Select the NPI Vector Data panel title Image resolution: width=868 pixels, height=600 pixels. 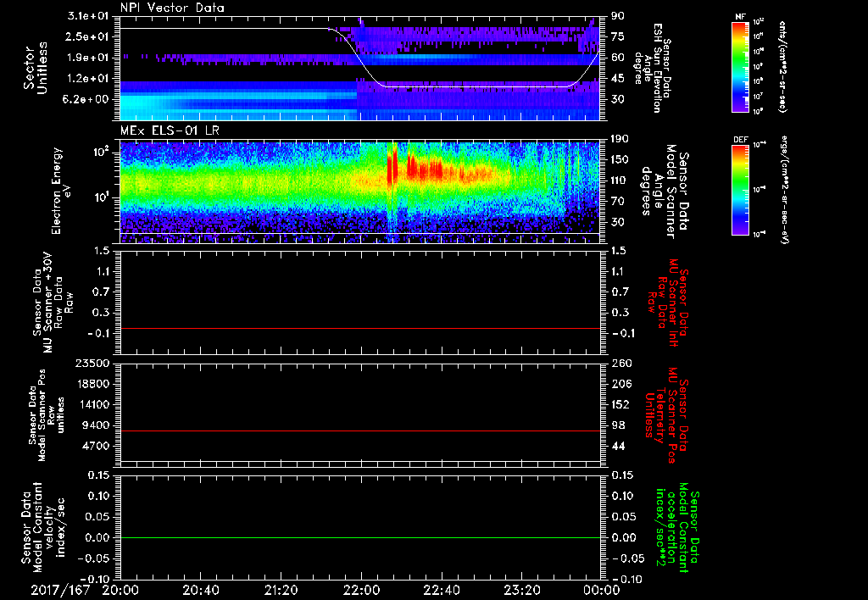[x=172, y=7]
